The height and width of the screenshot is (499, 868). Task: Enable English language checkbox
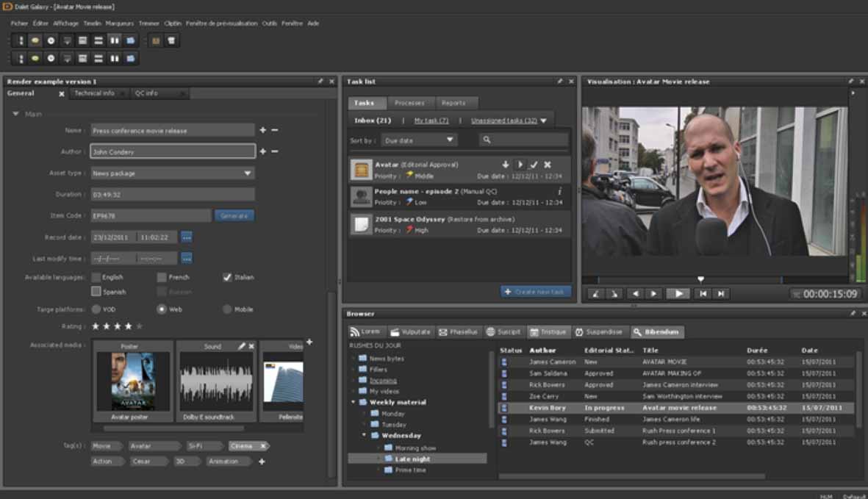pyautogui.click(x=96, y=276)
